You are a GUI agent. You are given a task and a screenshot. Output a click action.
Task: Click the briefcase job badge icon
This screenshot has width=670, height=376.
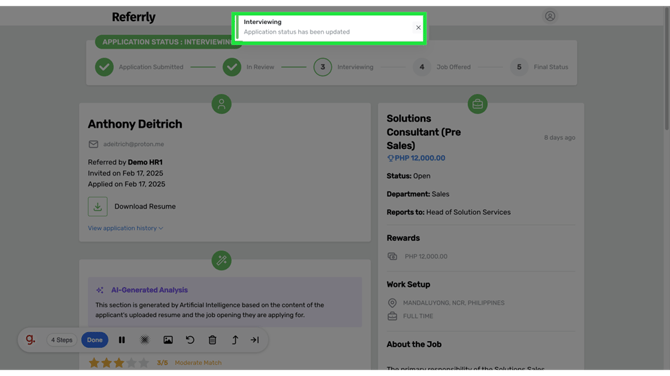click(478, 104)
